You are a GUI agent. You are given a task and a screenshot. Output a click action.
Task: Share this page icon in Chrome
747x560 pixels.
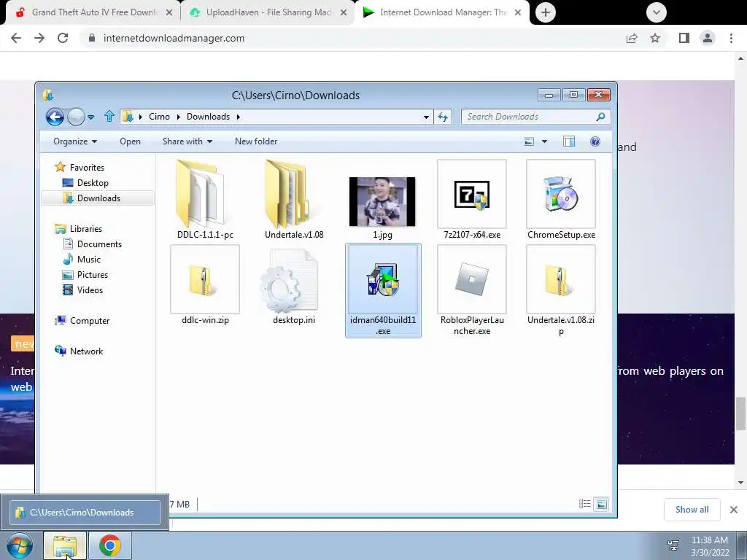pos(632,38)
